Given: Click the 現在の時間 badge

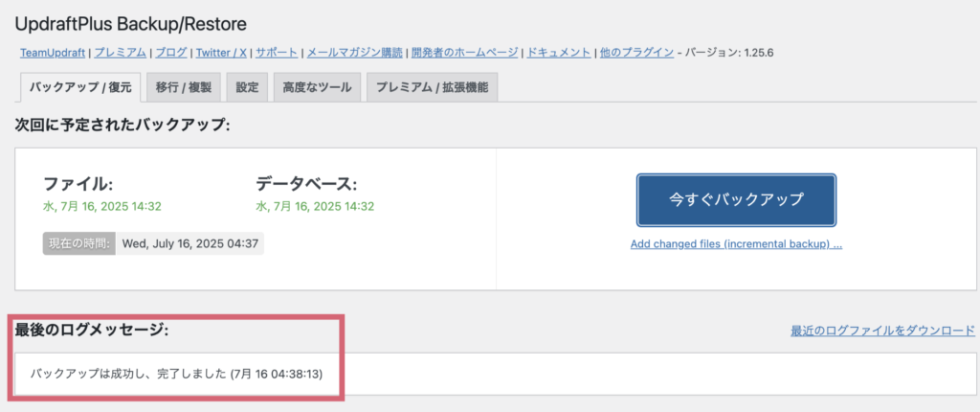Looking at the screenshot, I should (79, 243).
